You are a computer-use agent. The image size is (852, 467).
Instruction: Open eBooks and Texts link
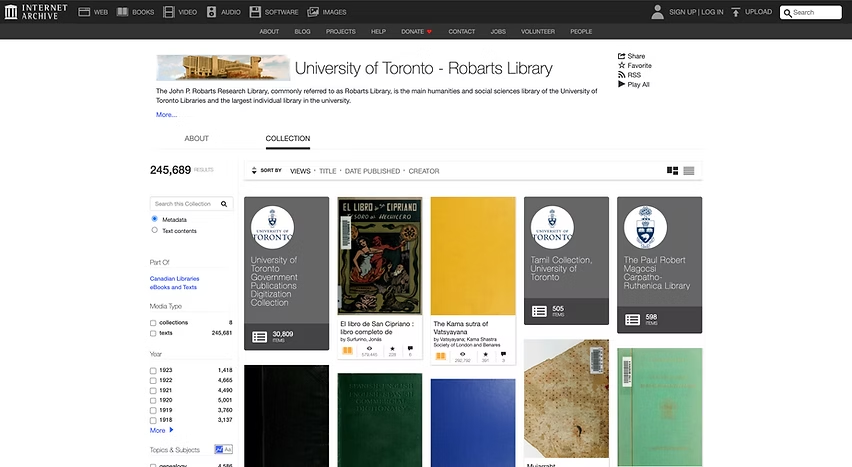[x=173, y=287]
